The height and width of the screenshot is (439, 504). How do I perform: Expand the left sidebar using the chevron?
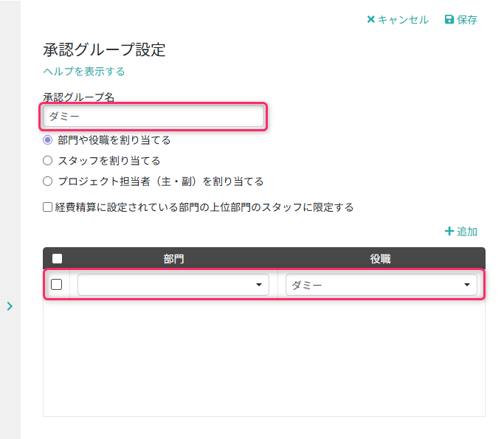tap(10, 305)
